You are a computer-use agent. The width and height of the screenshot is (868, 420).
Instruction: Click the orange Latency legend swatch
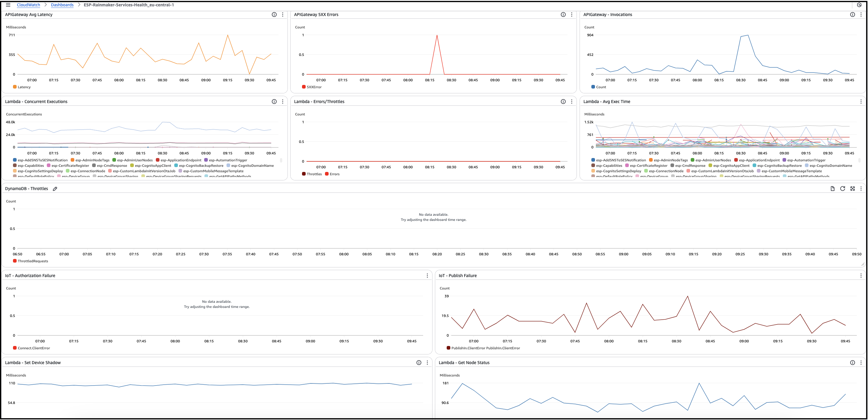[15, 87]
